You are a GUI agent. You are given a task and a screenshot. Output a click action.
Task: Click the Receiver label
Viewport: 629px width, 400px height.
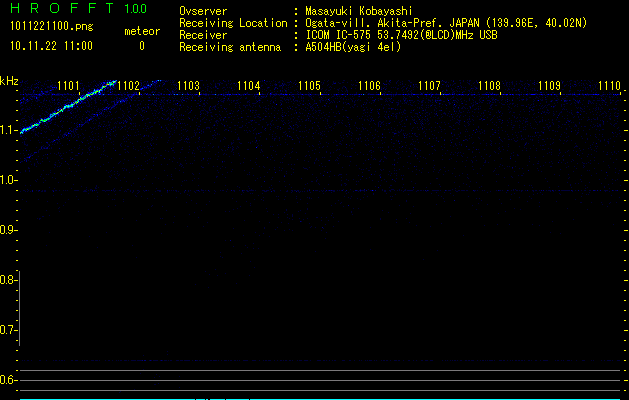pyautogui.click(x=203, y=35)
